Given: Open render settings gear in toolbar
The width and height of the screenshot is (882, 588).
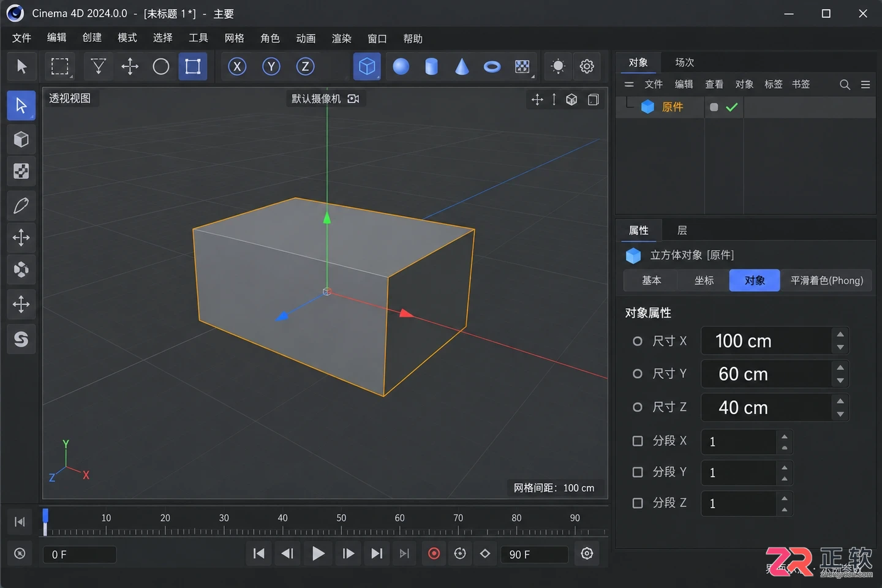Looking at the screenshot, I should (x=587, y=66).
